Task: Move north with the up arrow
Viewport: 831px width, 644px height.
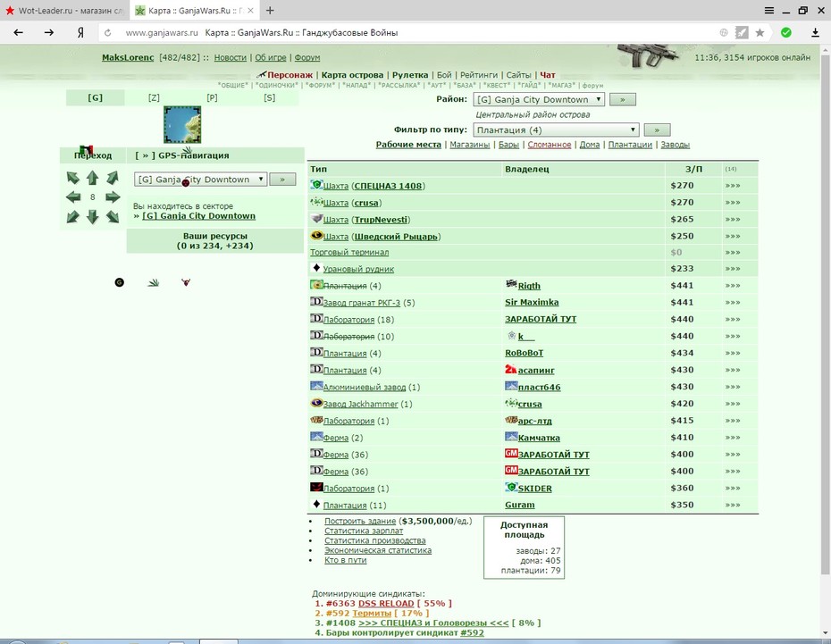Action: click(x=92, y=178)
